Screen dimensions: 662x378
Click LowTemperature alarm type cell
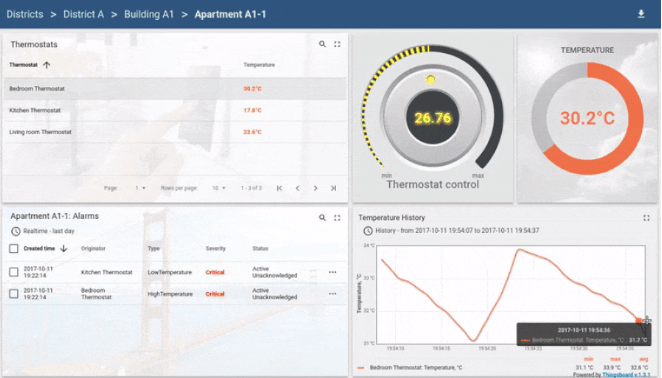tap(170, 272)
